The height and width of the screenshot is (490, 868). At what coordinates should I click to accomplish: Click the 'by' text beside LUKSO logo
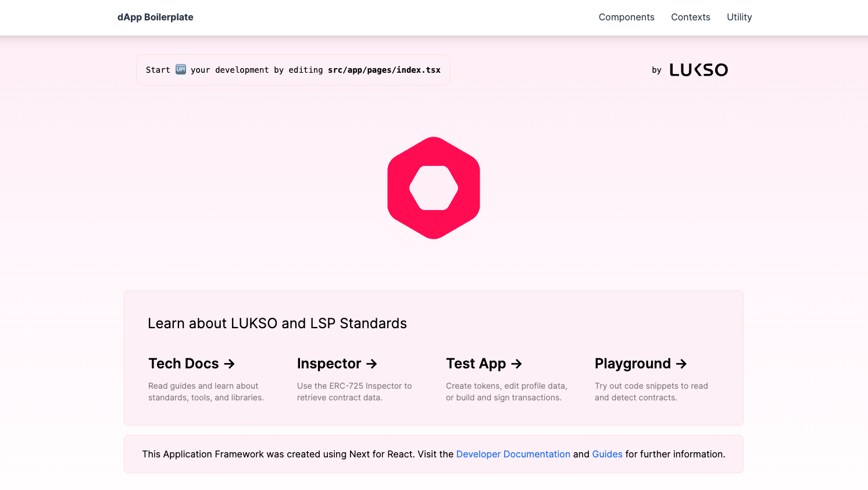coord(656,70)
